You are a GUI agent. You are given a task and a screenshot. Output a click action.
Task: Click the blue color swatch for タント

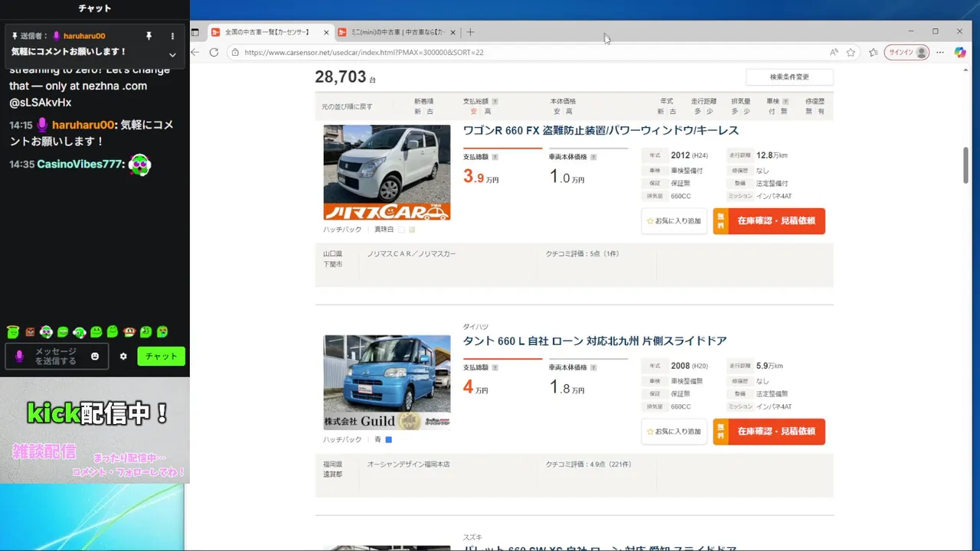click(x=389, y=440)
